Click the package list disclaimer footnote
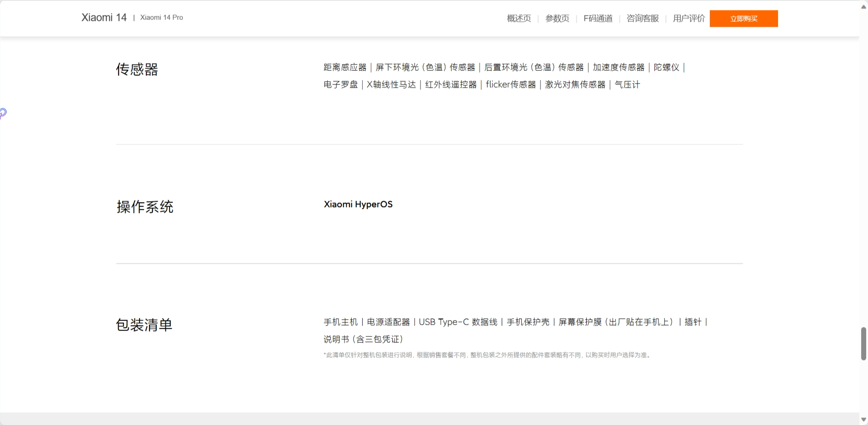This screenshot has width=868, height=425. click(488, 355)
